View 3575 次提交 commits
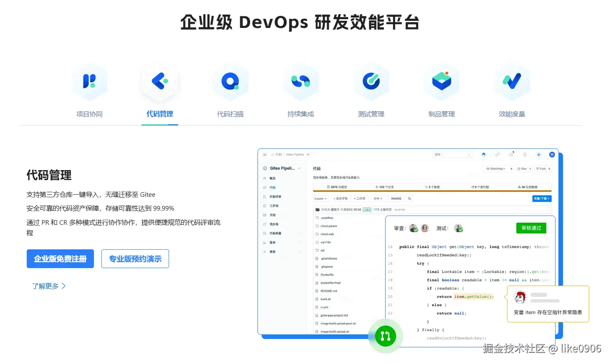Viewport: 611px width, 364px height. [x=337, y=187]
